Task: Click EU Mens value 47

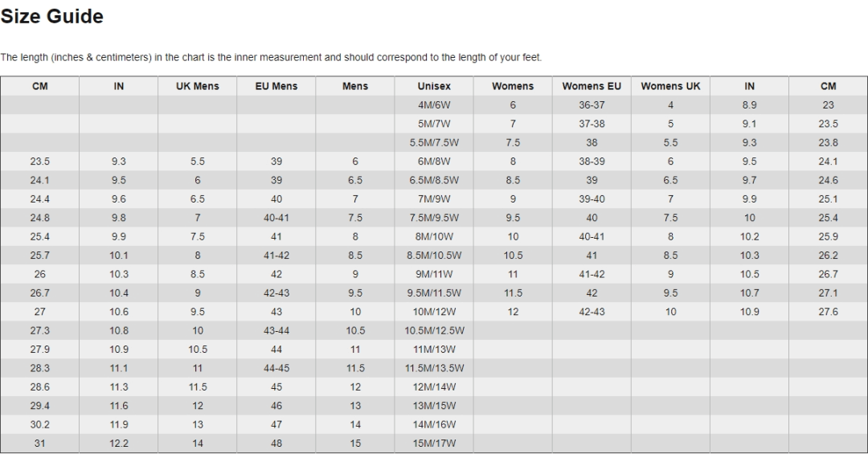Action: [276, 425]
